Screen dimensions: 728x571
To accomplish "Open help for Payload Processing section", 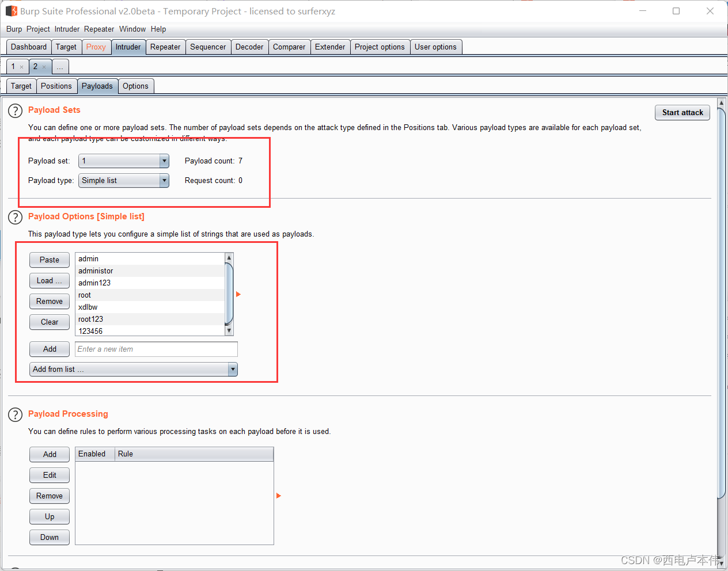I will click(16, 415).
